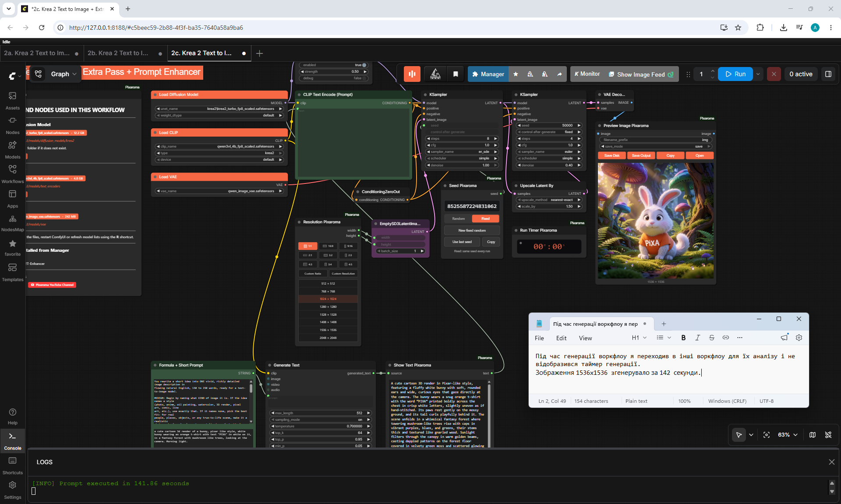The width and height of the screenshot is (841, 504).
Task: Click the star icon beside Manager
Action: (x=516, y=74)
